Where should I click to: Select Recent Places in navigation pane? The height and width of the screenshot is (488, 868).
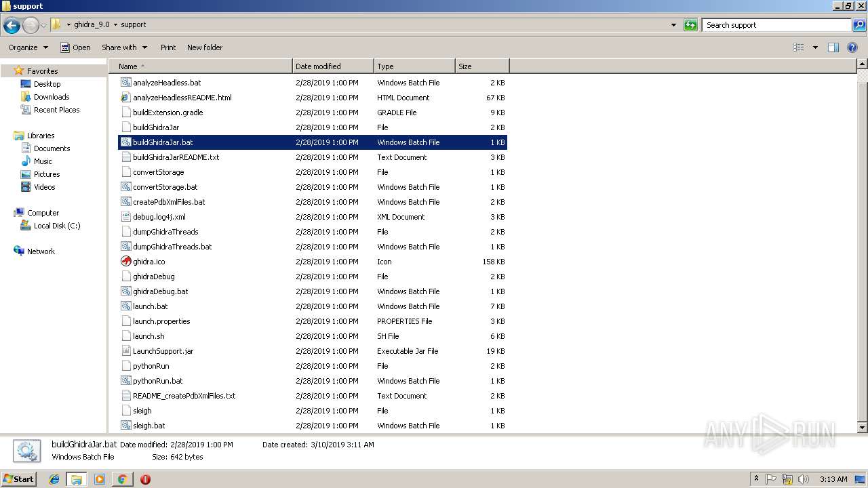[56, 110]
